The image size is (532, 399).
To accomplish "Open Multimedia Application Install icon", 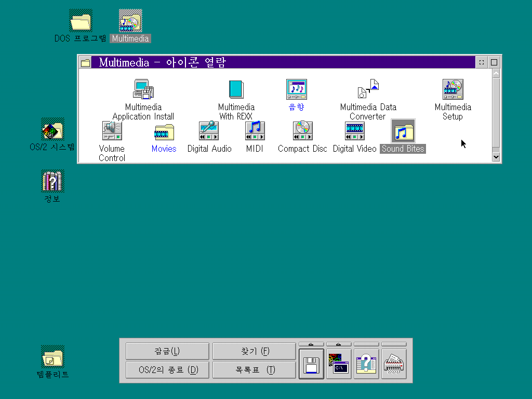I will pos(143,89).
